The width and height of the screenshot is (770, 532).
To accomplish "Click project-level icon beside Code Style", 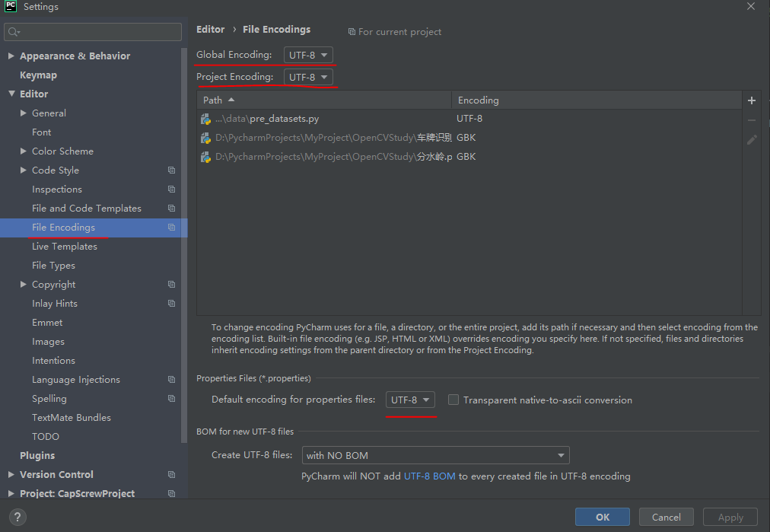I will click(171, 170).
